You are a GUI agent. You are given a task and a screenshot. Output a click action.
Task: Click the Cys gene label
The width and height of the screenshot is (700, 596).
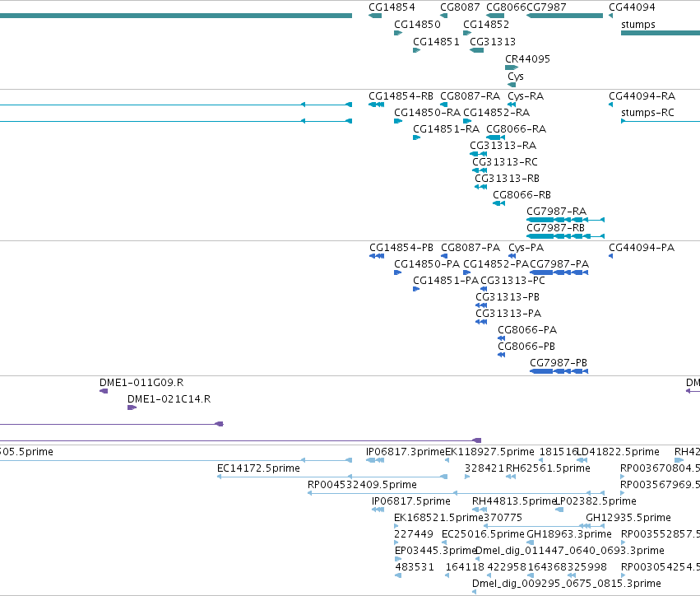coord(515,77)
